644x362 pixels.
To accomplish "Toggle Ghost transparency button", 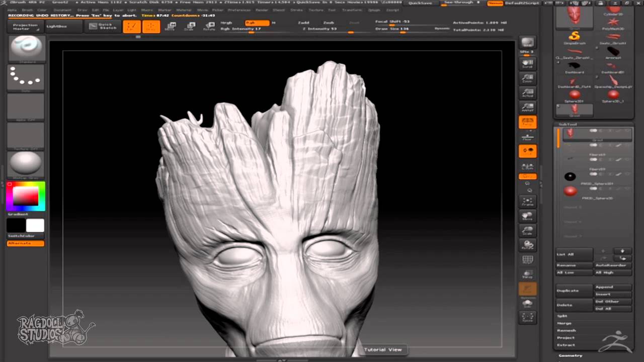I will coord(528,289).
